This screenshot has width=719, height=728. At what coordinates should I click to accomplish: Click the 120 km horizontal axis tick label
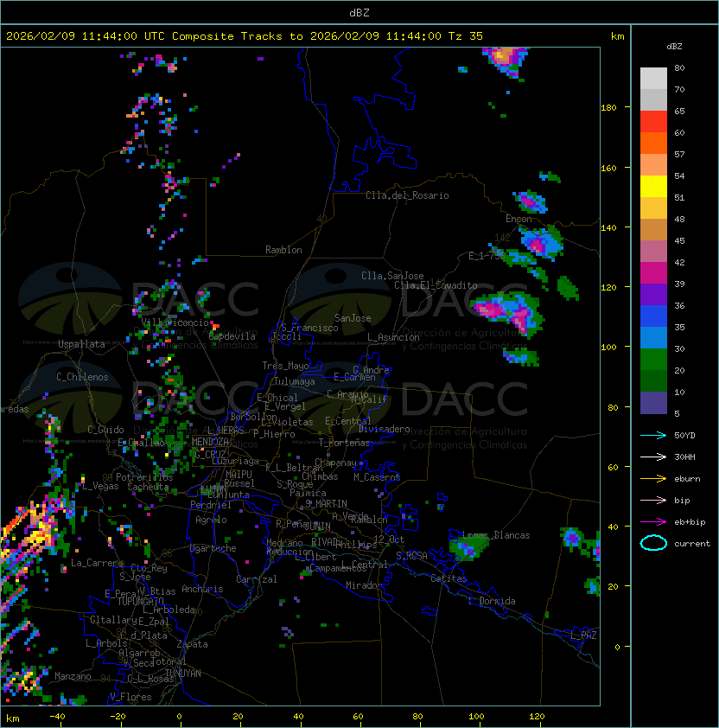click(x=537, y=717)
